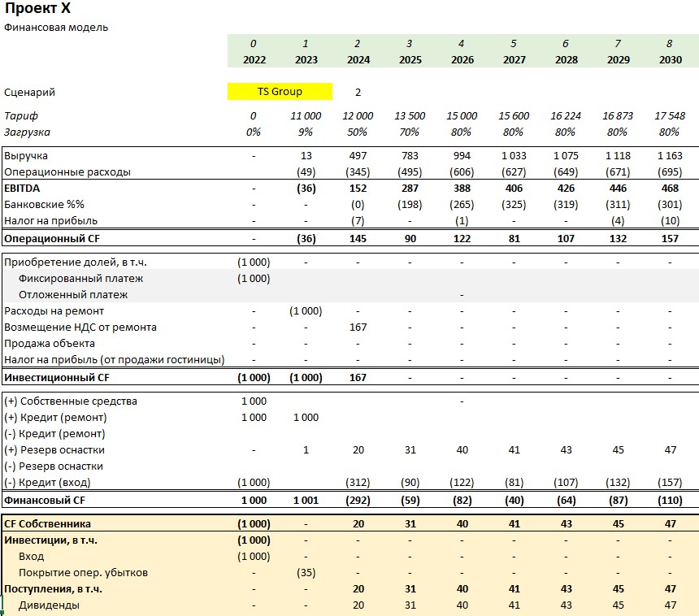This screenshot has width=699, height=616.
Task: Select the 'Инвестиции, в т.ч.' row label
Action: [x=51, y=540]
